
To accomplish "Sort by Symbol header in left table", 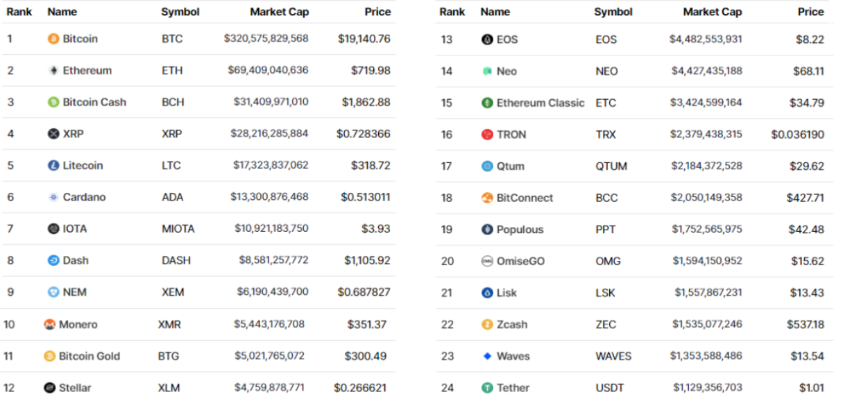I will (180, 12).
